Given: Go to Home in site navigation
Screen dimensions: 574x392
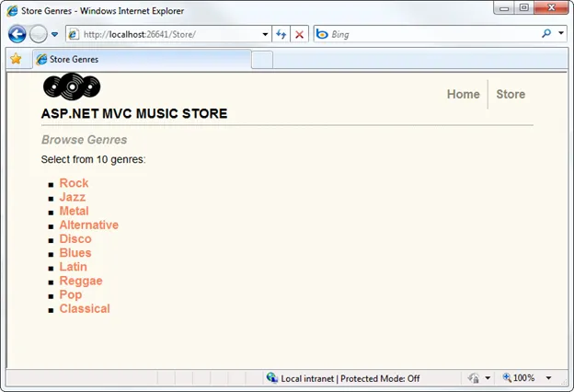Looking at the screenshot, I should point(463,94).
